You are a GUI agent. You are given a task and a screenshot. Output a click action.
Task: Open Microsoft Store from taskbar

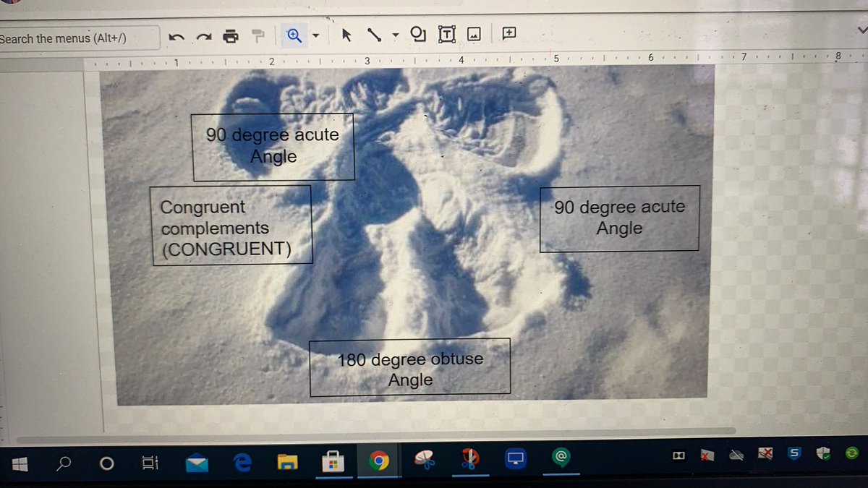(333, 461)
